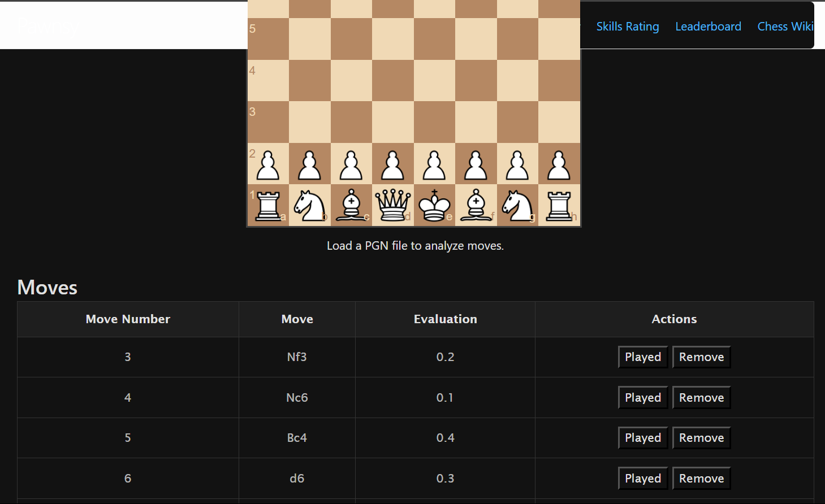Open the Skills Rating page
This screenshot has width=825, height=504.
(x=627, y=27)
